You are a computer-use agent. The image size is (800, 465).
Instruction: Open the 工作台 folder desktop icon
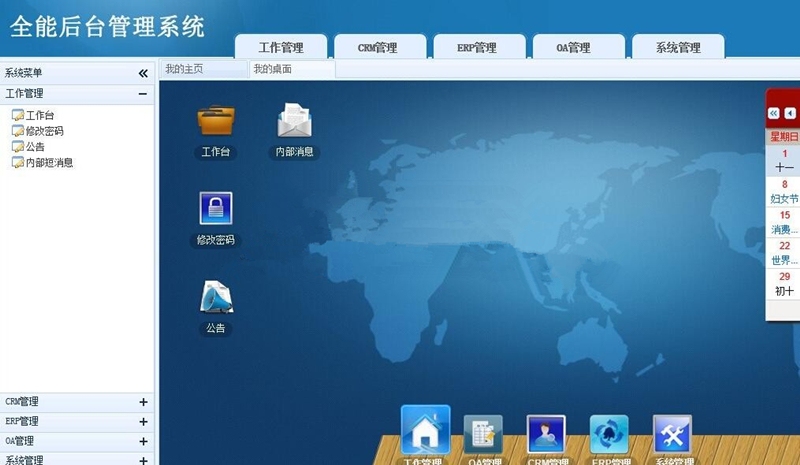tap(216, 120)
